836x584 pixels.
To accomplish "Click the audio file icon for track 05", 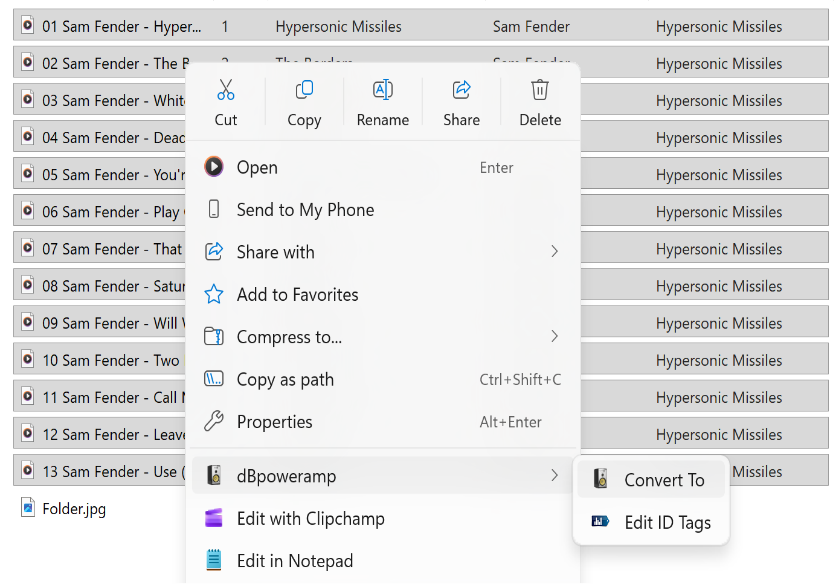I will pos(28,173).
